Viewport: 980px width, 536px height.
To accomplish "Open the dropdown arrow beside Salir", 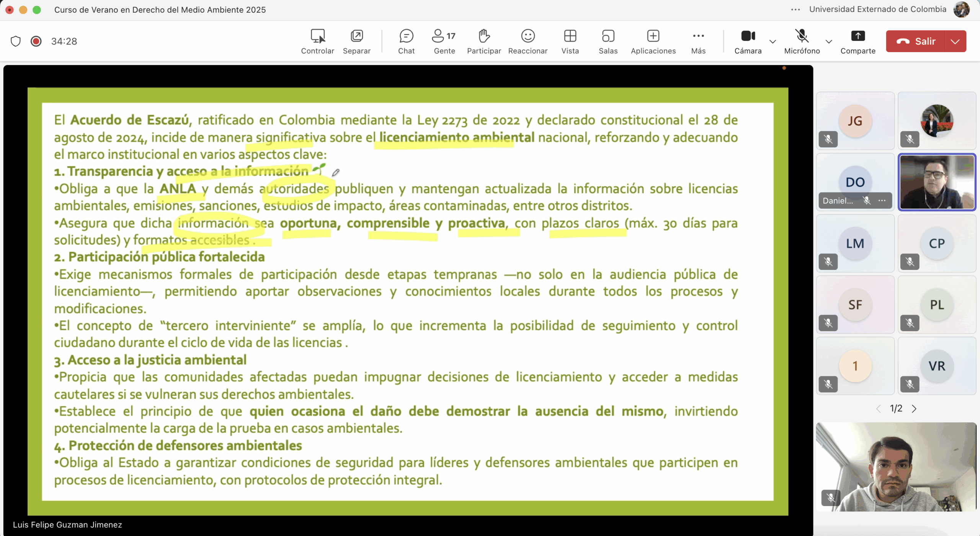I will click(955, 41).
